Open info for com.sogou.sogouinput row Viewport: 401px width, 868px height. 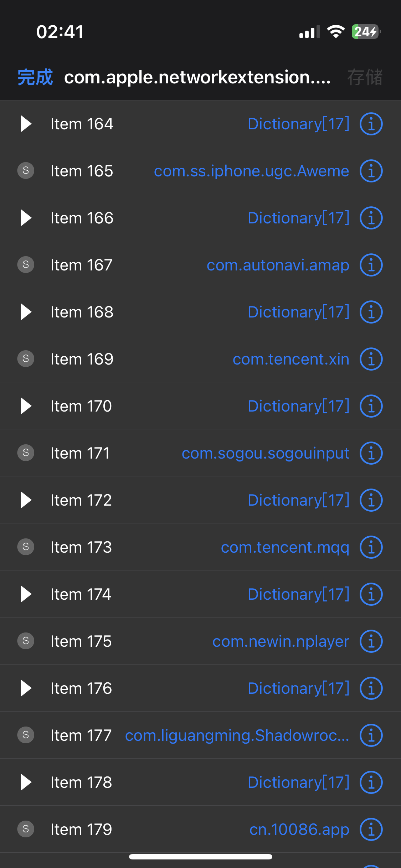point(371,453)
